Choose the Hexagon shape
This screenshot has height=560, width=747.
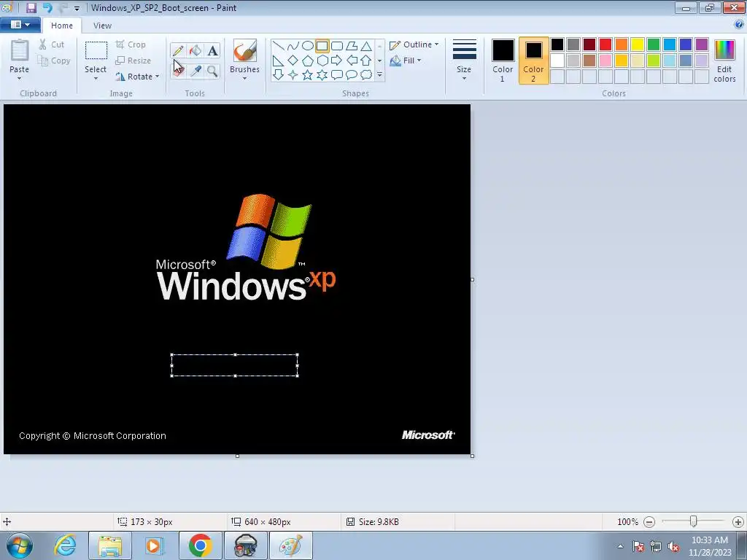click(322, 61)
